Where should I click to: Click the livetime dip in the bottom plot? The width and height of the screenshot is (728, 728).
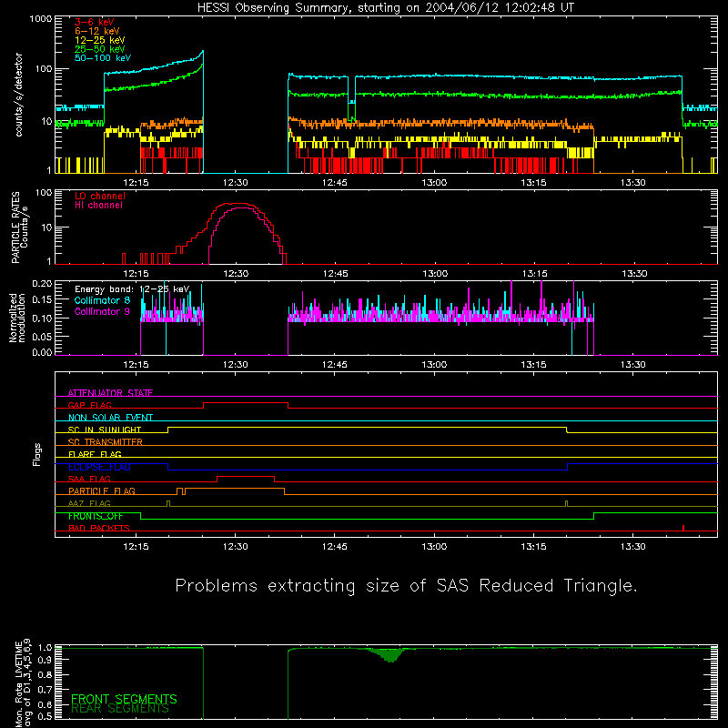pyautogui.click(x=391, y=655)
